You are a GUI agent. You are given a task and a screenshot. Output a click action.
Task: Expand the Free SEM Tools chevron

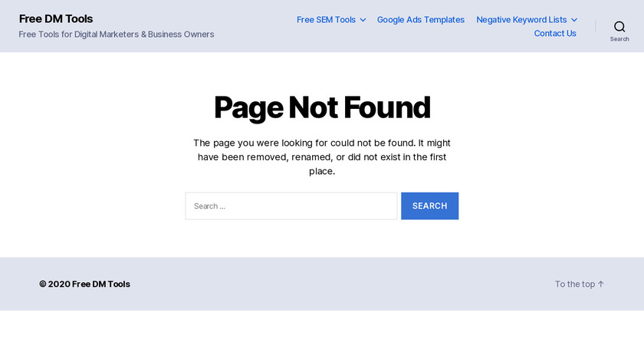point(363,20)
